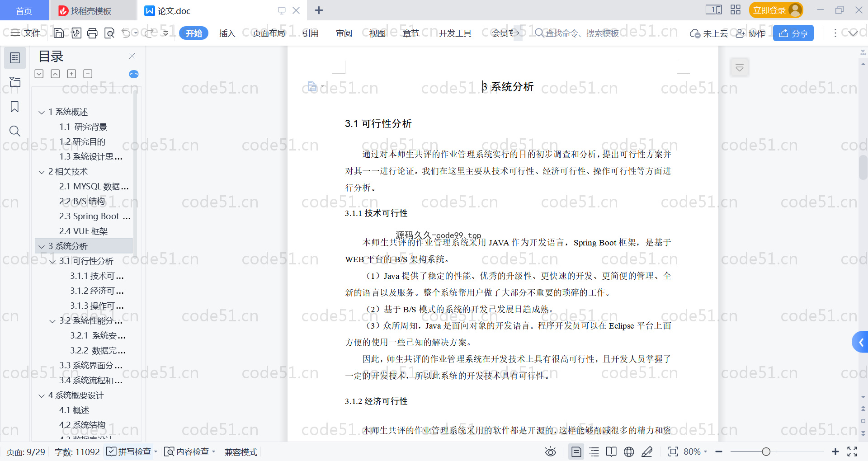This screenshot has width=868, height=461.
Task: Select the 开发工具 ribbon tab
Action: [x=455, y=33]
